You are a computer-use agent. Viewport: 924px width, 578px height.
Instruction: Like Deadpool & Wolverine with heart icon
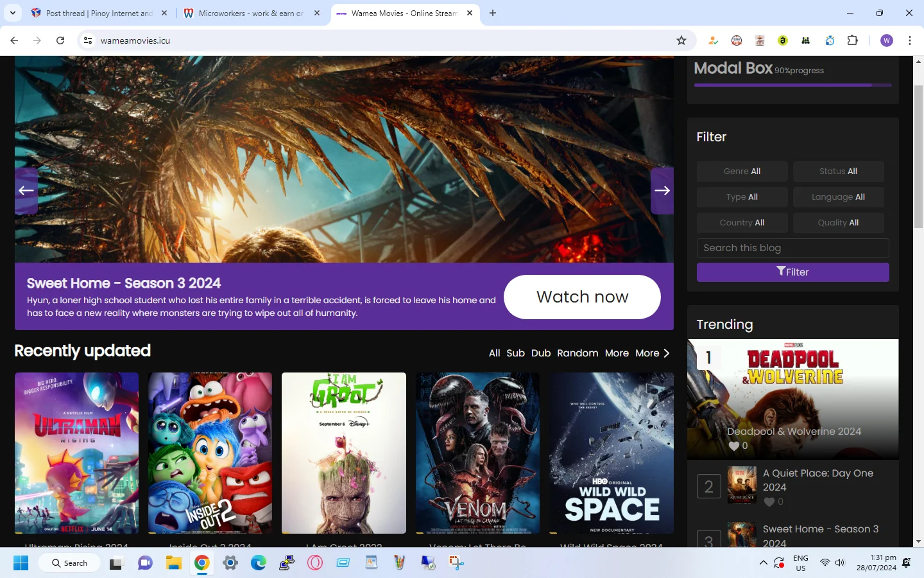coord(733,446)
